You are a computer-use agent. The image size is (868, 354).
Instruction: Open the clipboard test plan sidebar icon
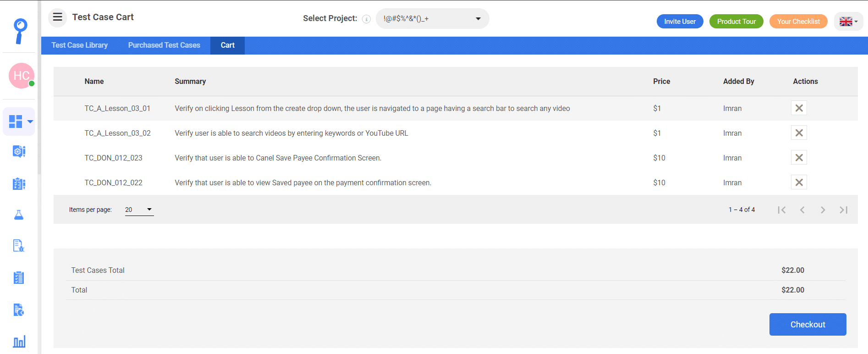19,183
